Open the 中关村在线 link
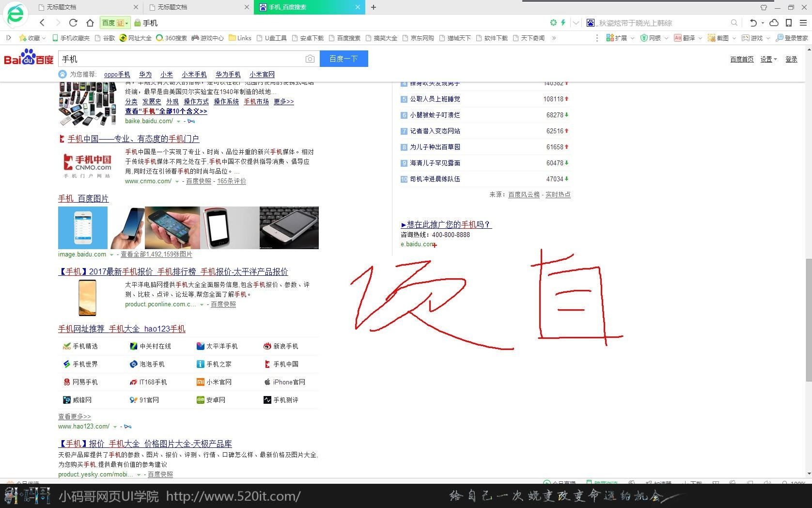The image size is (812, 508). click(x=151, y=346)
